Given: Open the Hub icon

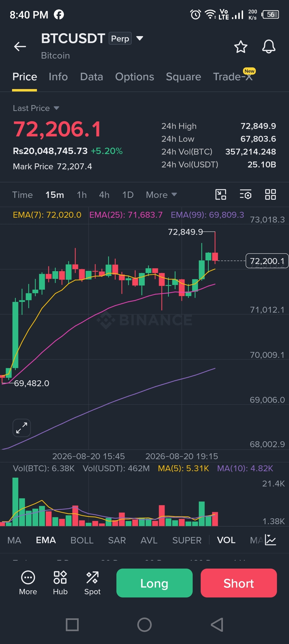Looking at the screenshot, I should tap(60, 583).
